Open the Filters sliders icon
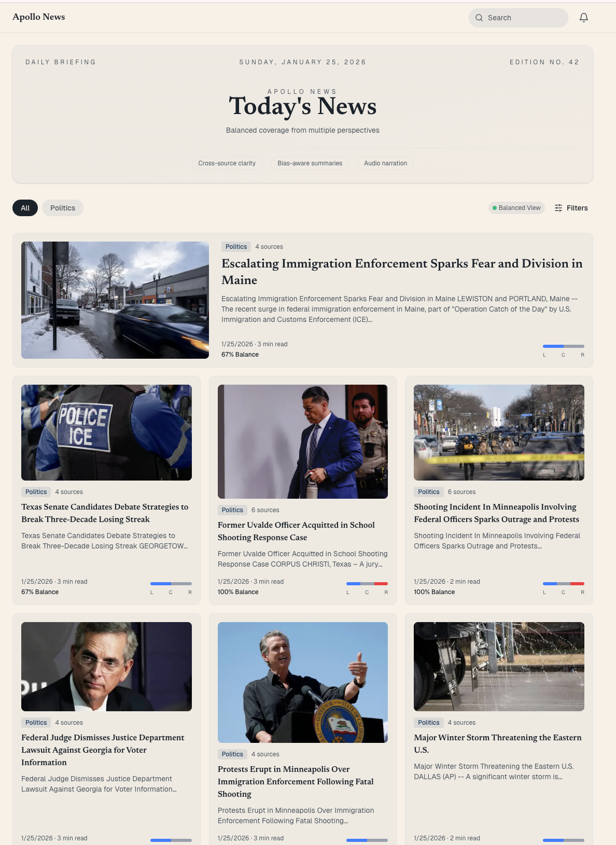 [558, 208]
